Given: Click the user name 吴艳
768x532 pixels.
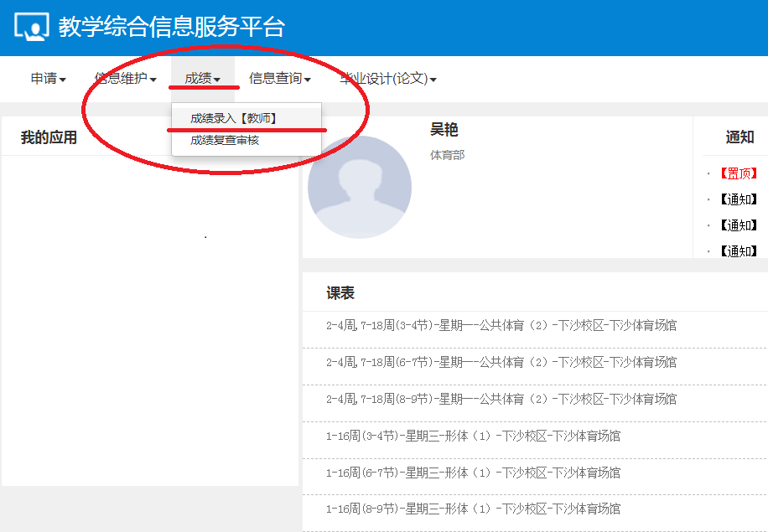Looking at the screenshot, I should [x=444, y=130].
